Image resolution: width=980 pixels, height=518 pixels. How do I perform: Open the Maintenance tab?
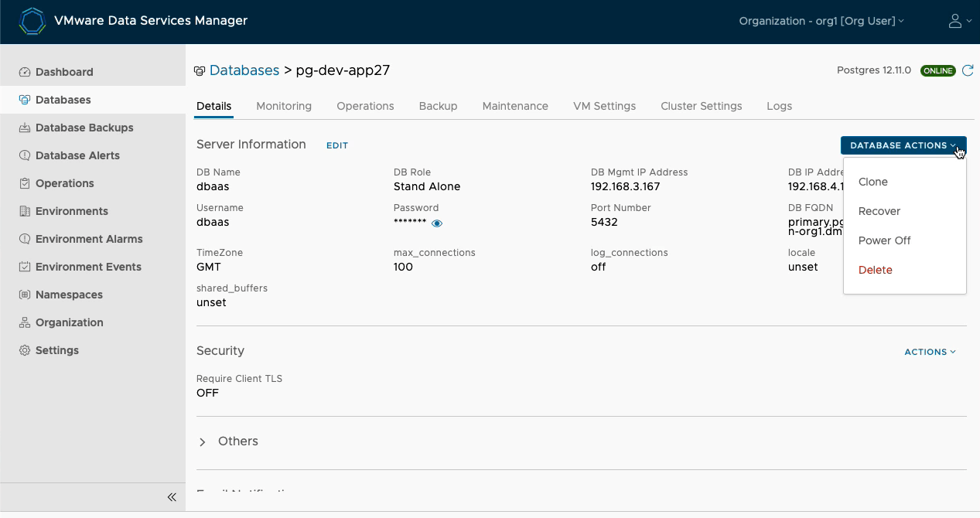pos(515,106)
